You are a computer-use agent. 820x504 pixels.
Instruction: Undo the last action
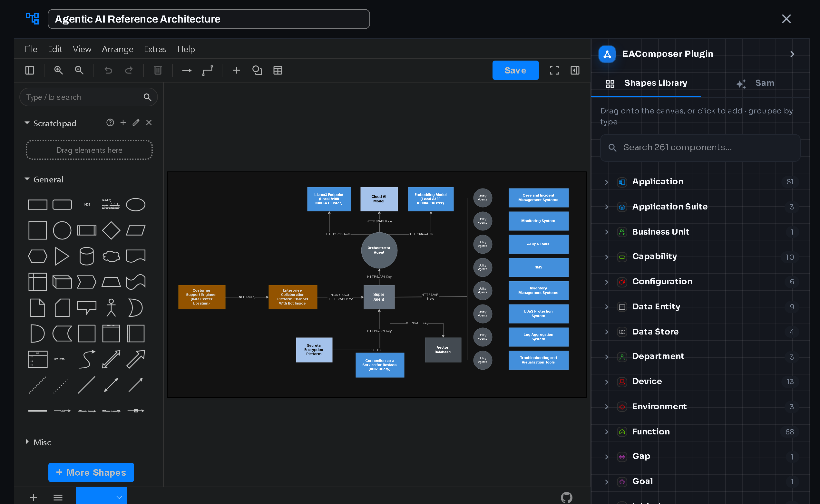point(108,70)
